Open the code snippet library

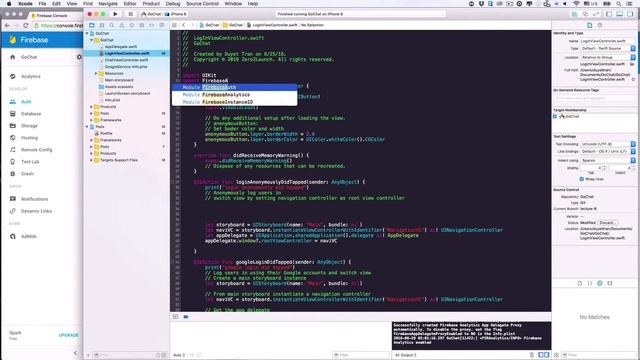point(590,283)
